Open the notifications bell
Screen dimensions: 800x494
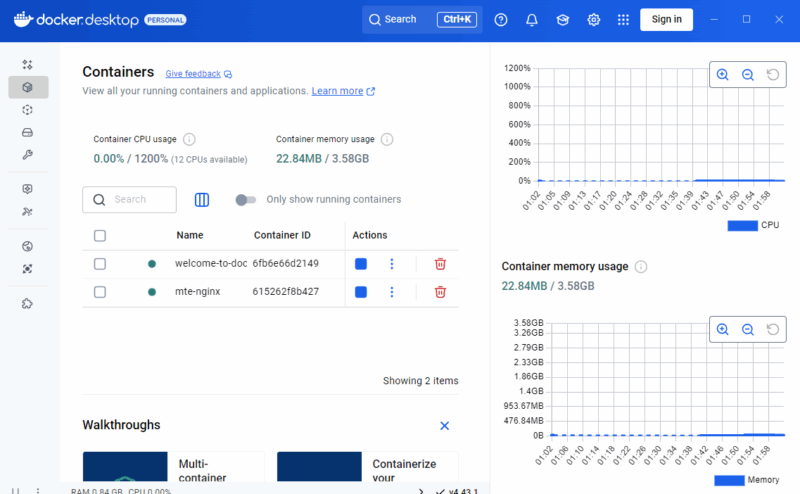click(x=532, y=20)
